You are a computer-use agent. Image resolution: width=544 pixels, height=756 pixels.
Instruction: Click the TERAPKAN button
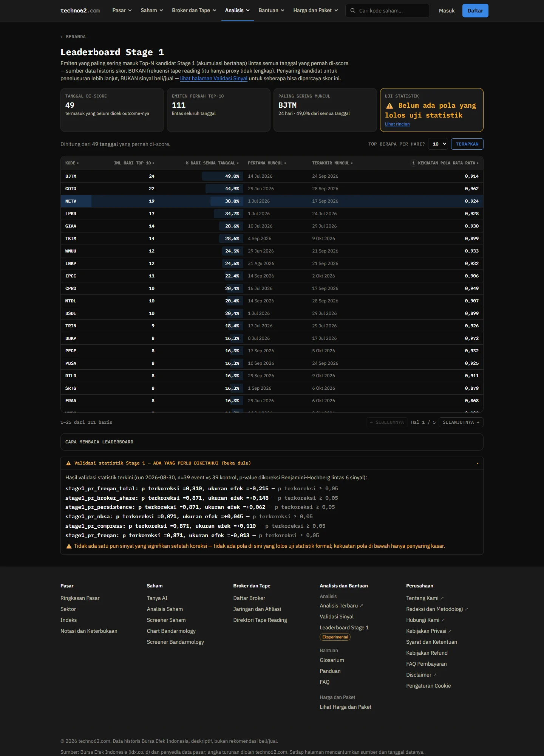(x=467, y=144)
